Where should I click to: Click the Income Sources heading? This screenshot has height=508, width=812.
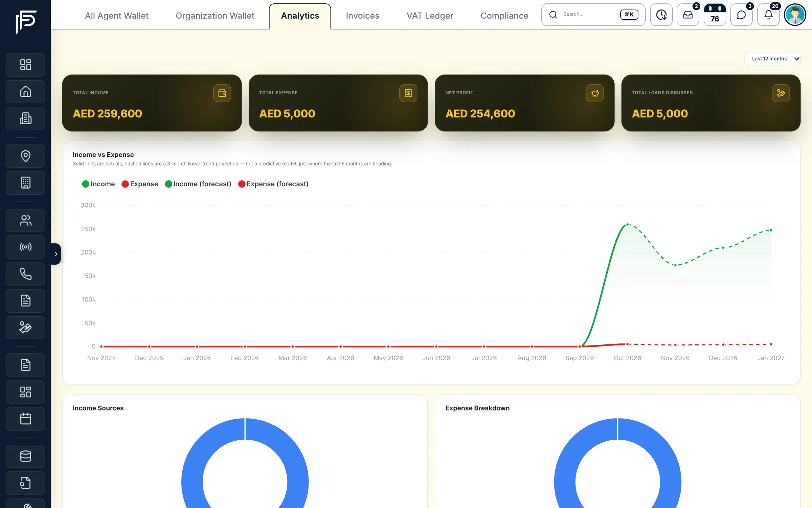pyautogui.click(x=98, y=408)
